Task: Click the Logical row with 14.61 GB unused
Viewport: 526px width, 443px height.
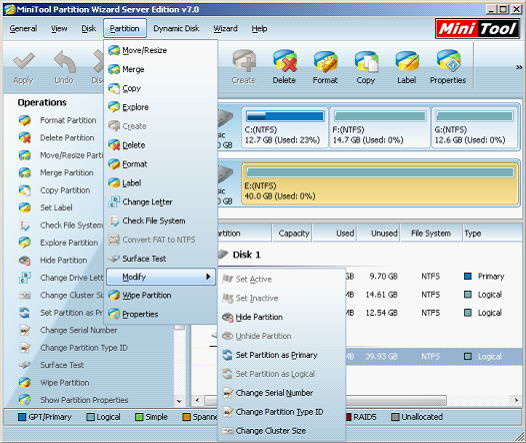Action: click(433, 294)
